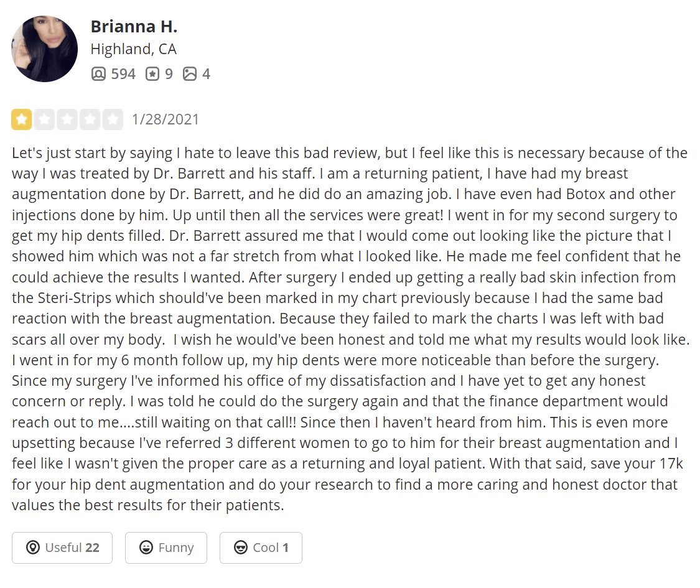The height and width of the screenshot is (588, 700).
Task: Click the photos number 4
Action: 206,73
